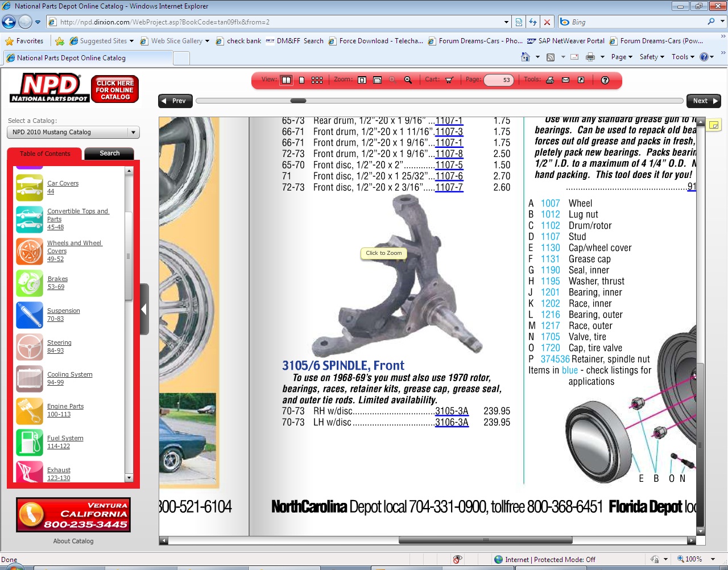Click the RSS feeds icon
This screenshot has width=728, height=570.
(550, 57)
